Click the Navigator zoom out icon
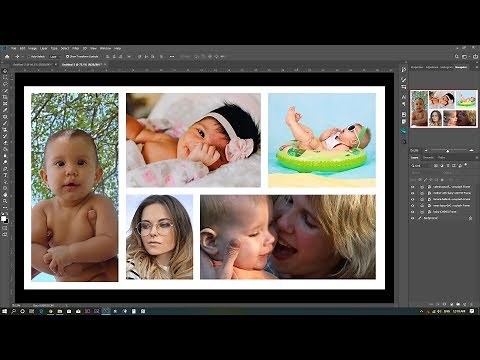 point(426,151)
